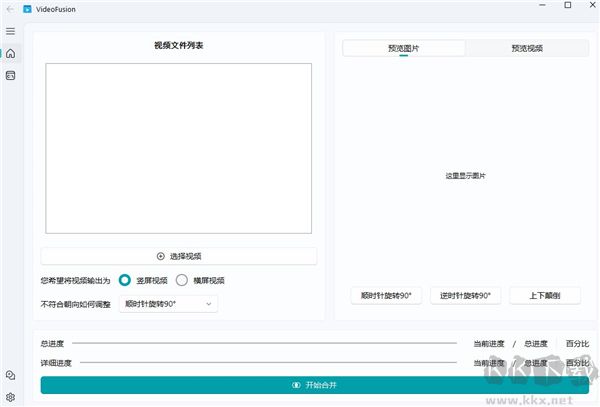The image size is (600, 407).
Task: Click the 总进度 progress bar
Action: 264,343
